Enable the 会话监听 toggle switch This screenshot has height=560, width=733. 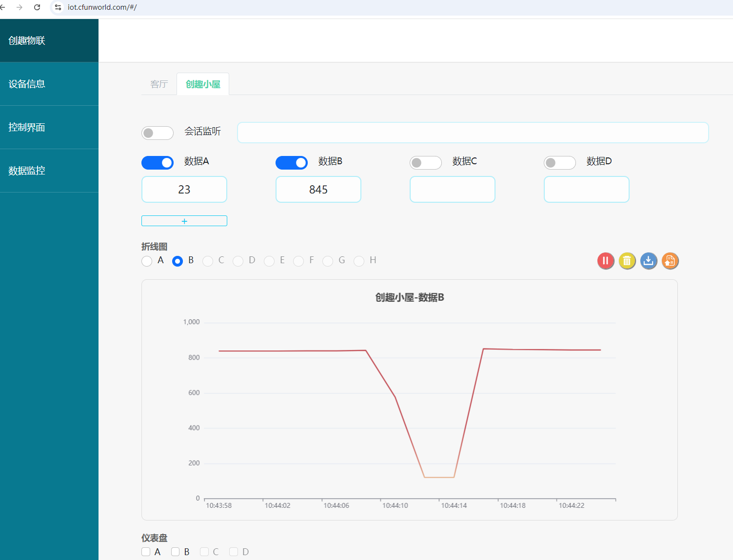pyautogui.click(x=157, y=133)
